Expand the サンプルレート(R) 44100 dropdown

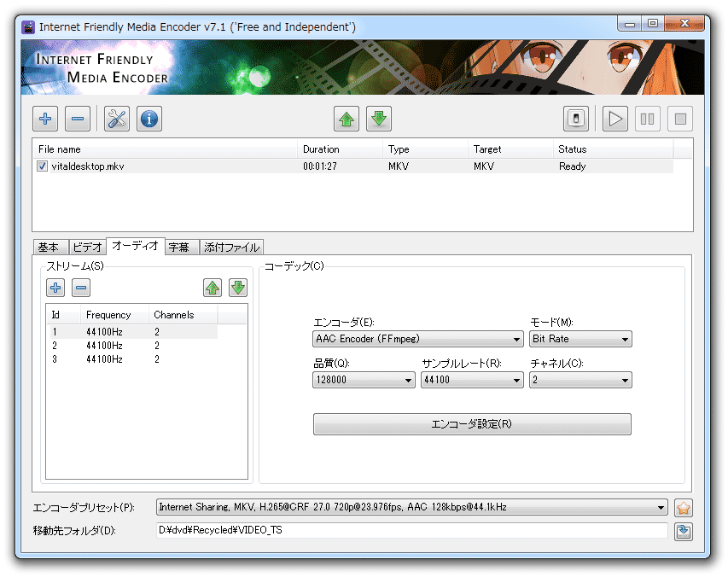tap(472, 380)
